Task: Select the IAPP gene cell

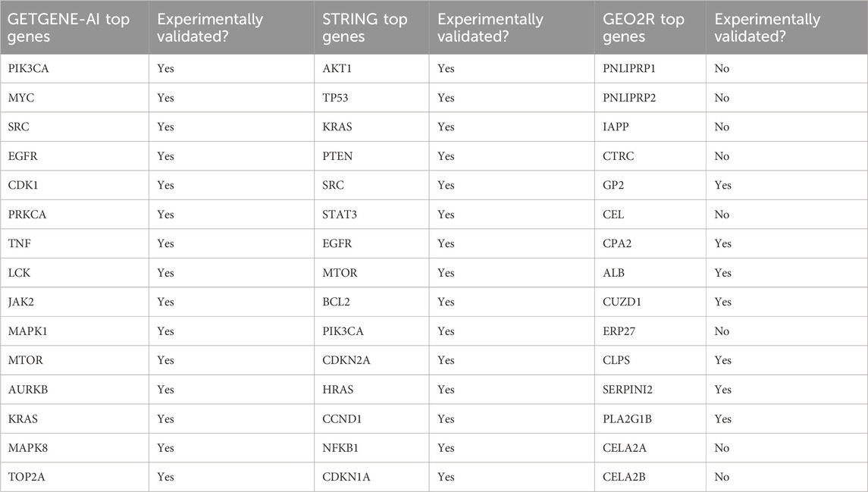Action: tap(615, 127)
